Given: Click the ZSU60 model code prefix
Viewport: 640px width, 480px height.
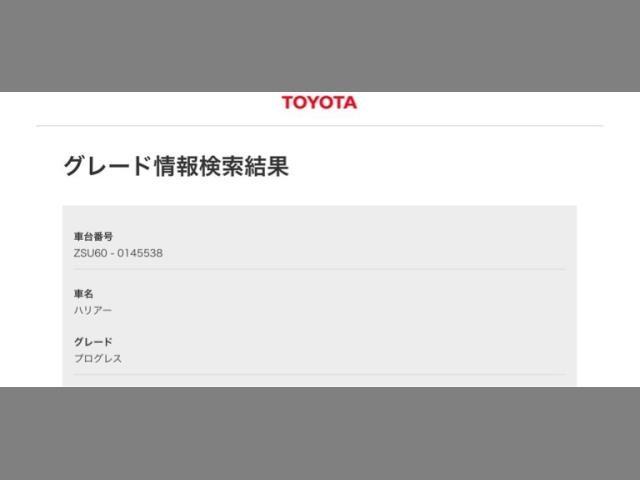Looking at the screenshot, I should [91, 253].
